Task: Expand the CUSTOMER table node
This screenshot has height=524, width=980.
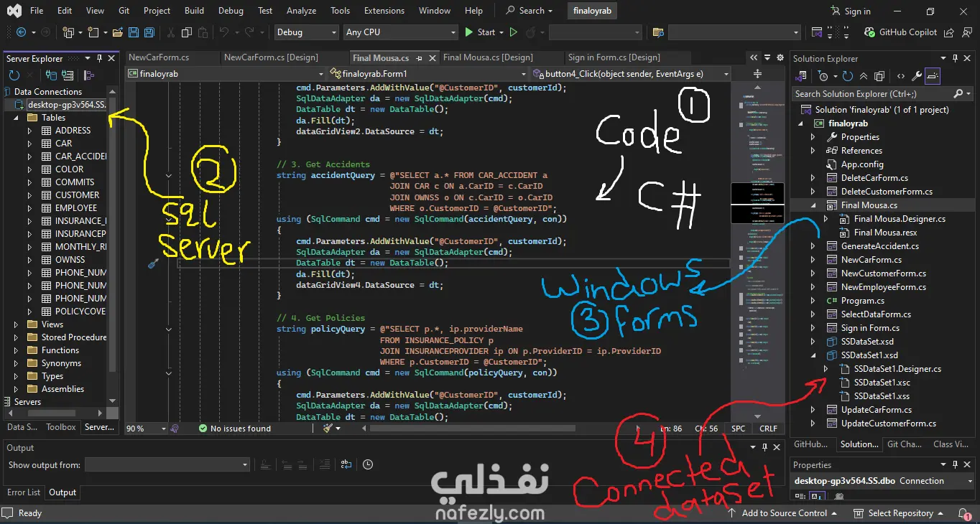Action: (29, 195)
